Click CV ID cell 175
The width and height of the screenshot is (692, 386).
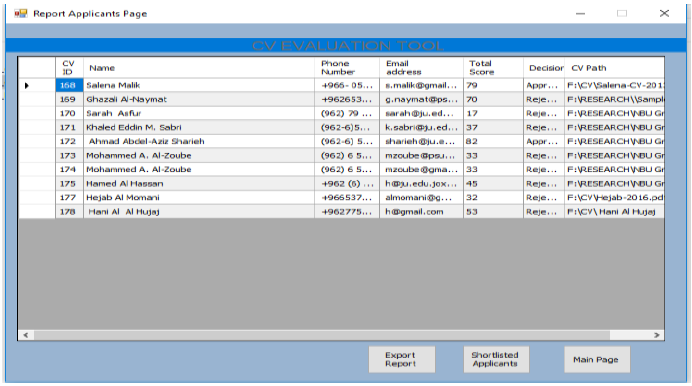(69, 184)
